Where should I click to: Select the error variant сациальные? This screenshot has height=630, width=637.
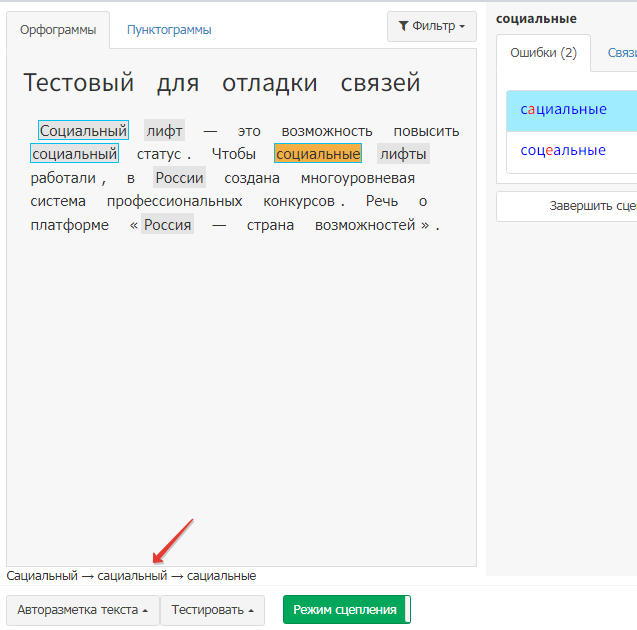click(564, 109)
